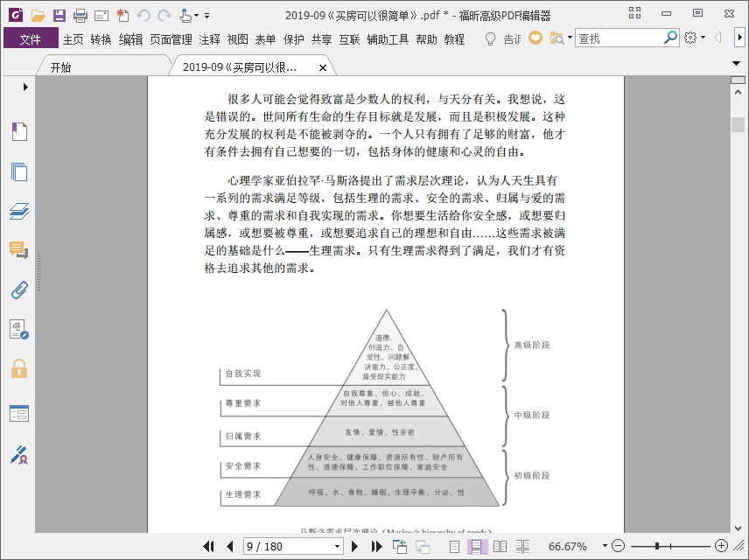Click the zoom in plus button
749x560 pixels.
pyautogui.click(x=721, y=546)
